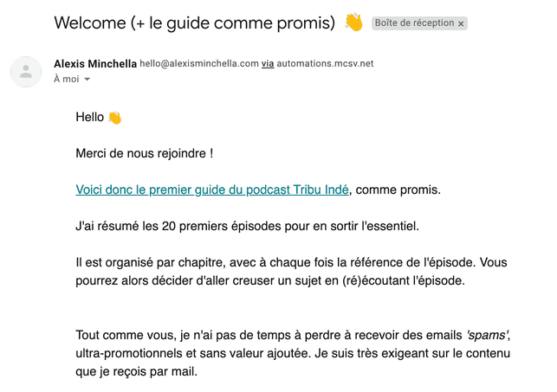Click the email address hello@alexisminchella.com
Image resolution: width=557 pixels, height=392 pixels.
click(199, 64)
